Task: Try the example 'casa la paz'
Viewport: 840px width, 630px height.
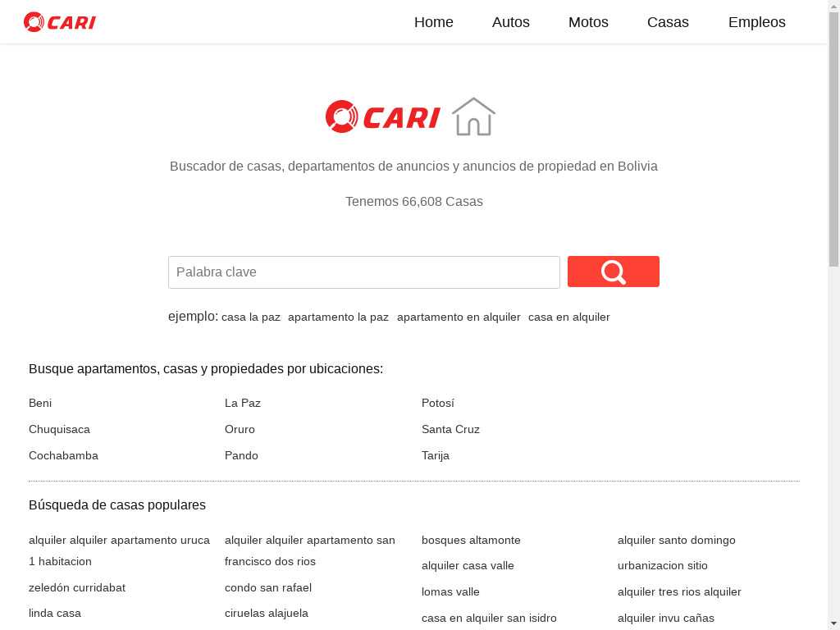Action: (251, 317)
